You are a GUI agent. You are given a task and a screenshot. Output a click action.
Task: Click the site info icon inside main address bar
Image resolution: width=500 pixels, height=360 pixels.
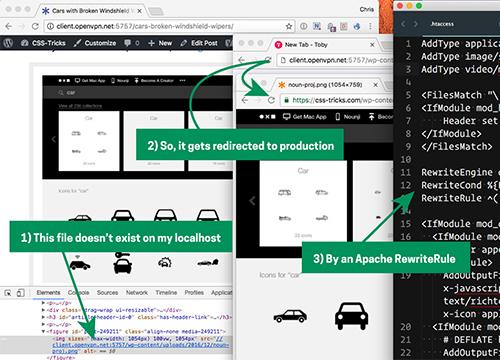50,26
